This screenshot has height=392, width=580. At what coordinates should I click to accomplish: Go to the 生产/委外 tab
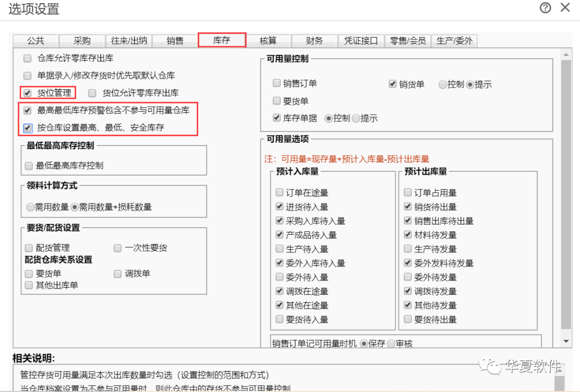click(x=454, y=41)
